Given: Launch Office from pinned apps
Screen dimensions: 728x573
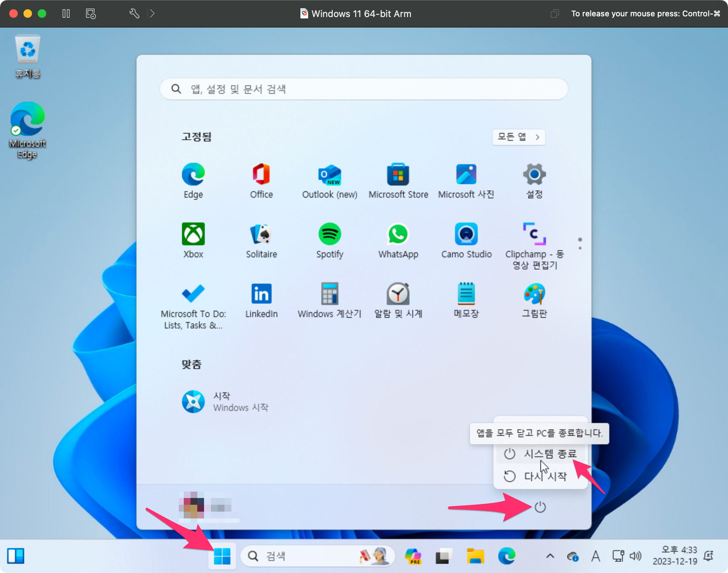Looking at the screenshot, I should point(261,181).
